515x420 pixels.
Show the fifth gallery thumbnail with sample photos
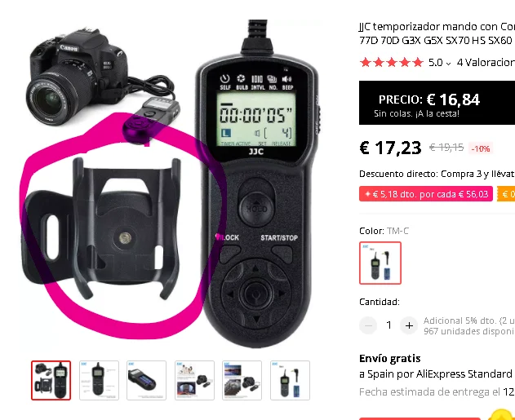point(242,380)
